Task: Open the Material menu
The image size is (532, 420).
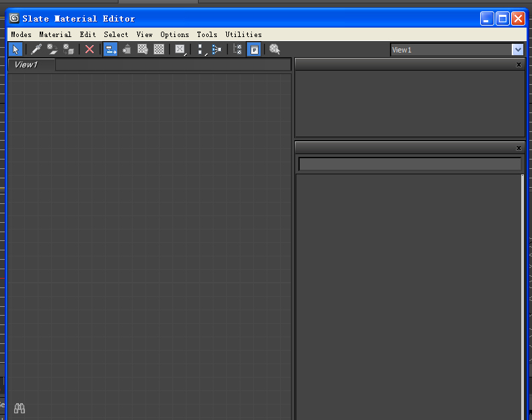Action: coord(55,34)
